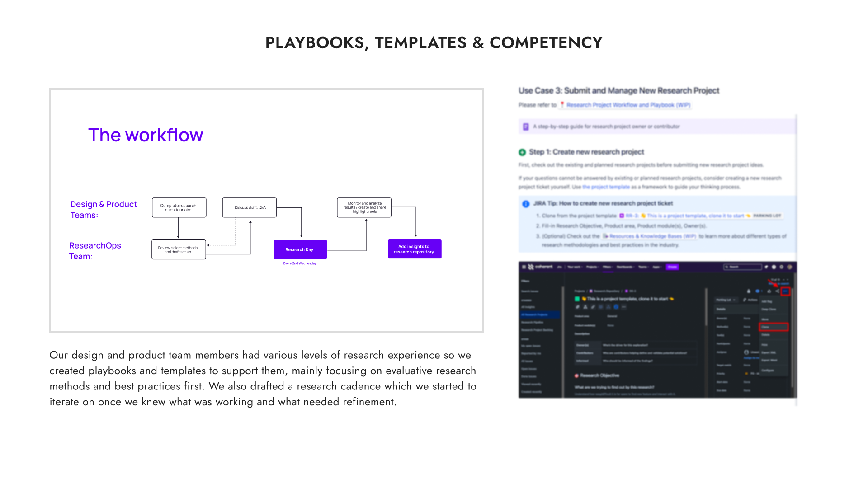Click the Actions button beside status
The height and width of the screenshot is (488, 868).
click(x=750, y=300)
